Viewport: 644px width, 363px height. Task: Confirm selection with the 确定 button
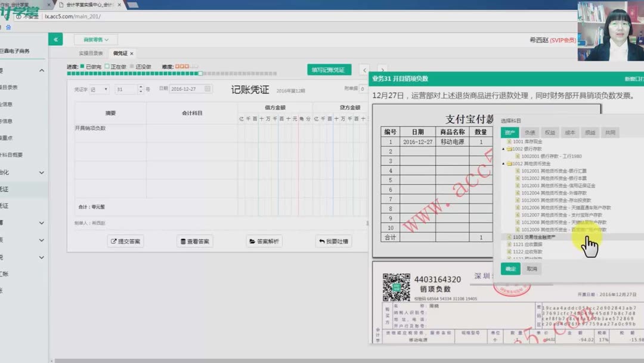click(510, 269)
